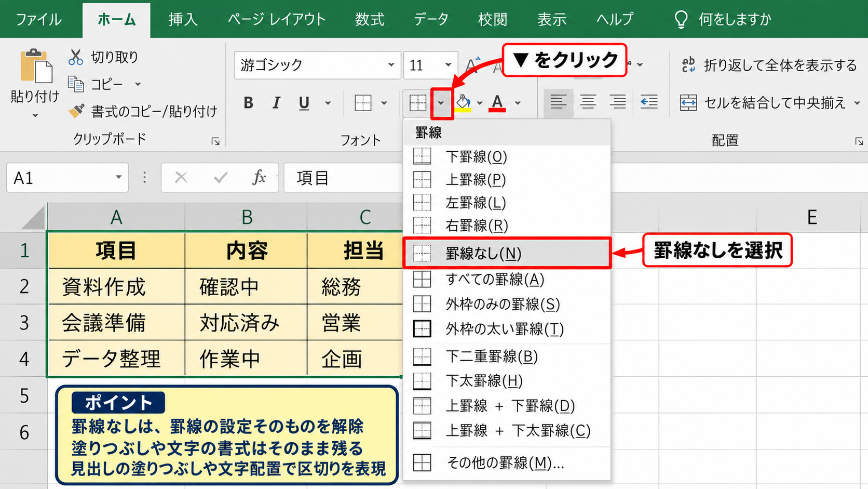Screen dimensions: 868x489
Task: Click the borders button icon
Action: pyautogui.click(x=417, y=103)
